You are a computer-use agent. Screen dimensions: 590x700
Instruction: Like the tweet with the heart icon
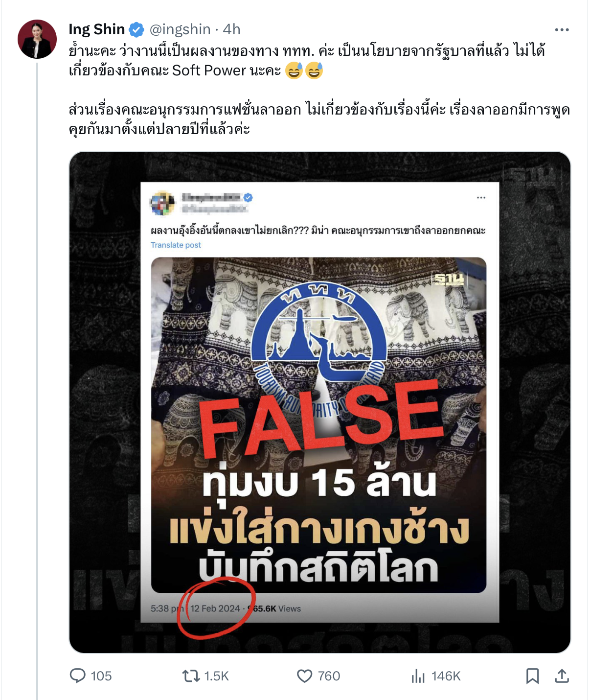[304, 676]
